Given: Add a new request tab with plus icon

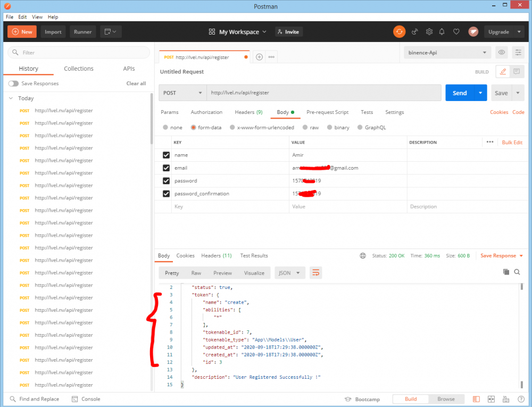Looking at the screenshot, I should click(259, 57).
